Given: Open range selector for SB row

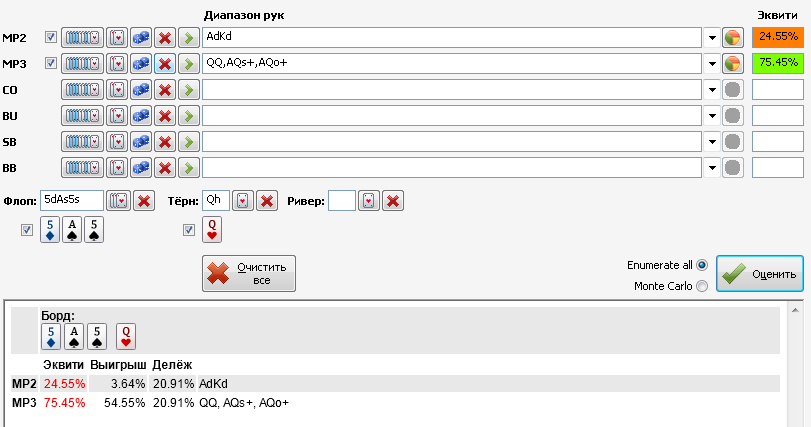Looking at the screenshot, I should click(x=82, y=142).
